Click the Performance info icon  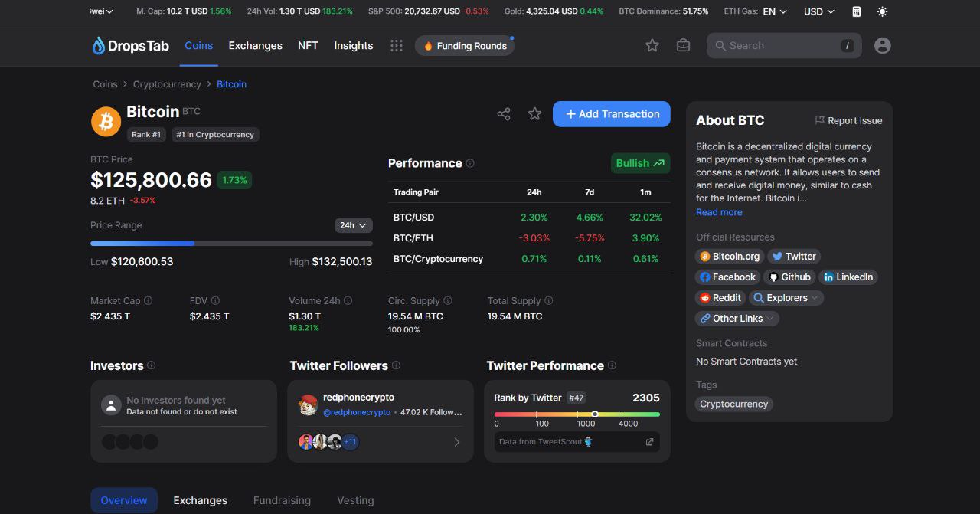click(470, 163)
